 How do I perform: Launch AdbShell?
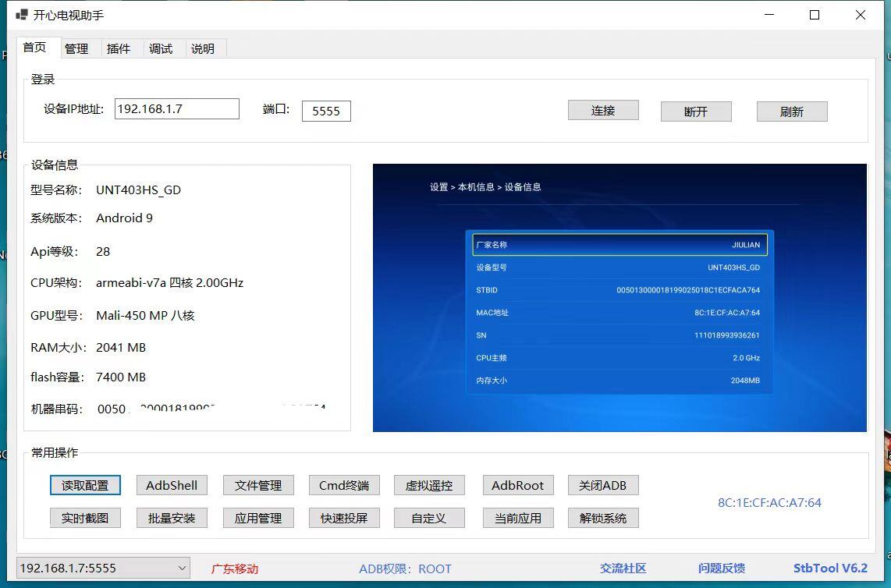(172, 485)
